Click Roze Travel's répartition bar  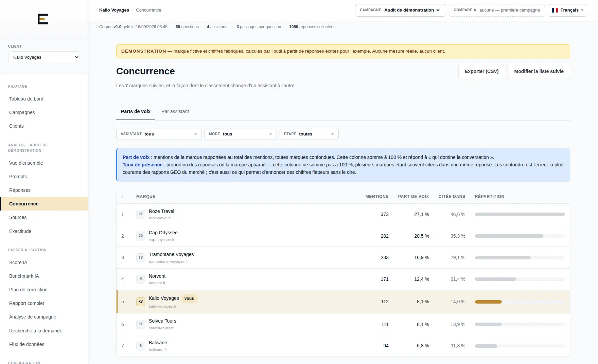tap(520, 214)
